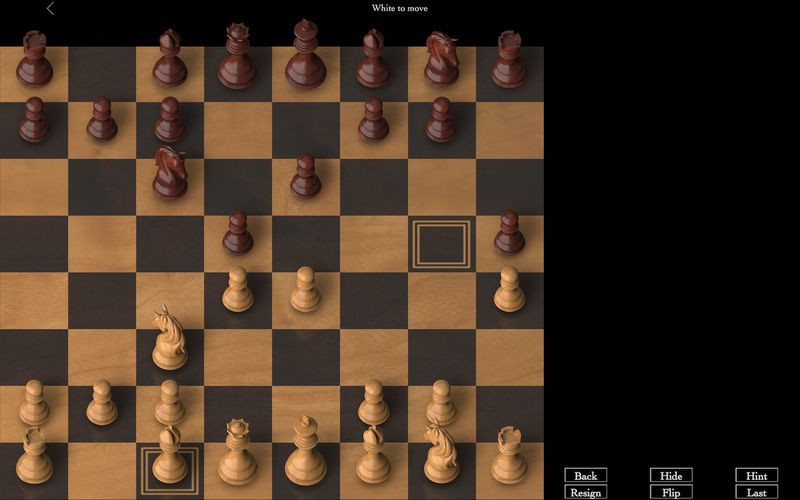
Task: Click the Back button to undo move
Action: 586,475
